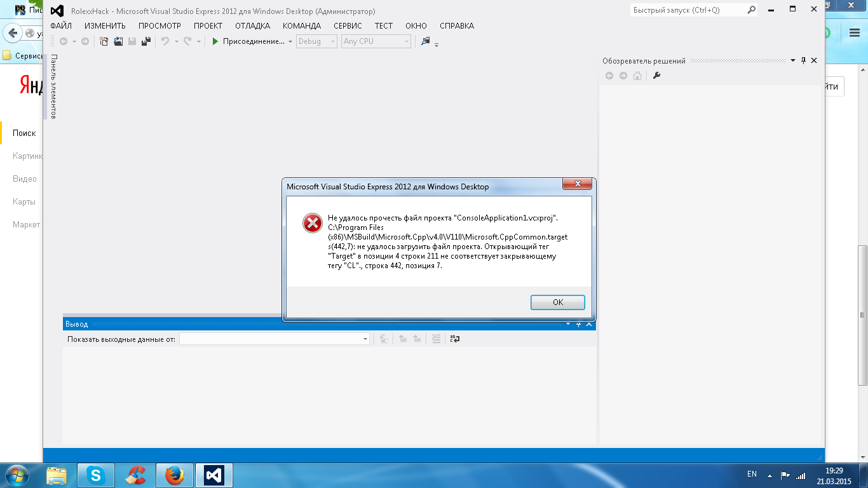Click the green Присоединение start button
Viewport: 868px width, 488px height.
click(248, 41)
